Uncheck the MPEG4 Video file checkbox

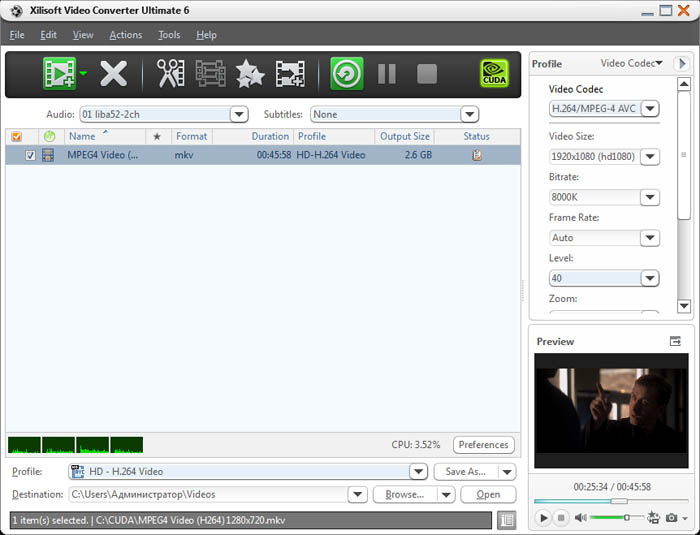coord(30,155)
